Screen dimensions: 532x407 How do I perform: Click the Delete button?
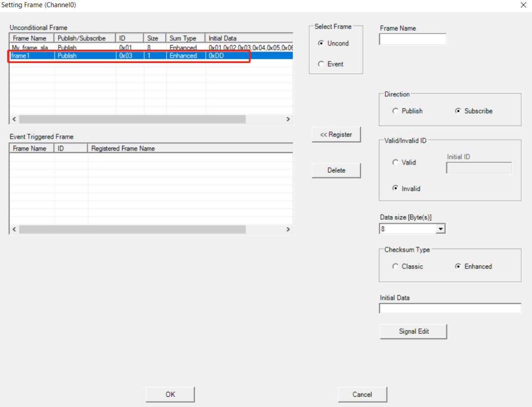coord(336,170)
